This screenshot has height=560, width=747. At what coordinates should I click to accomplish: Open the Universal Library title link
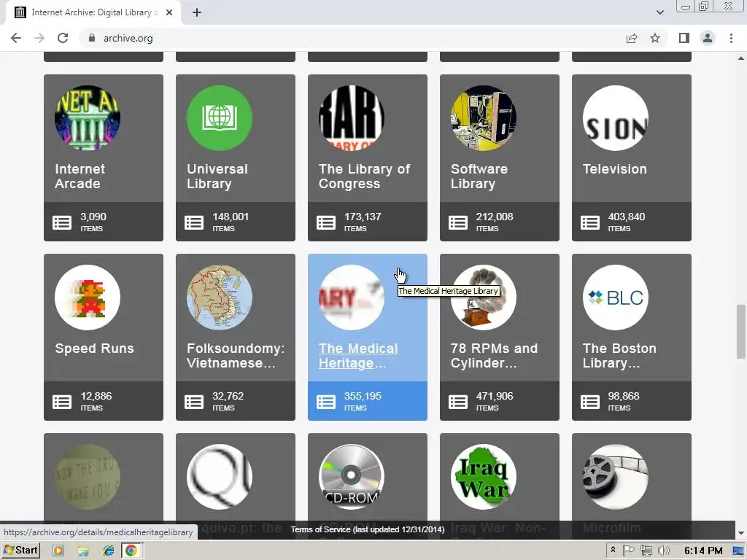click(217, 176)
